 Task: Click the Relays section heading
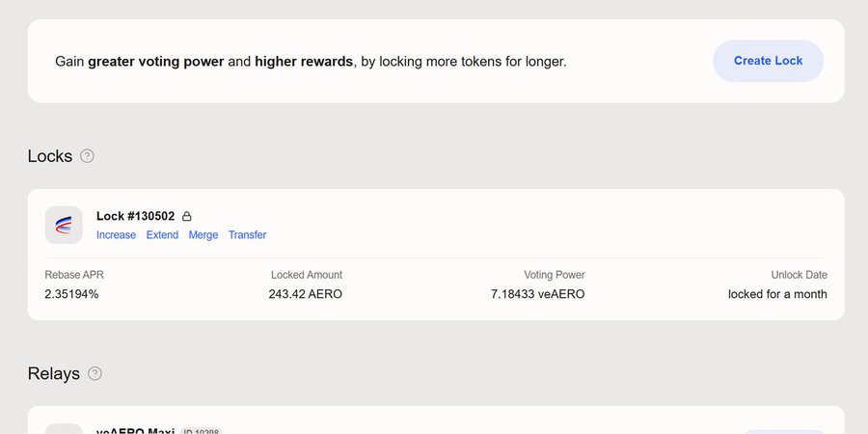click(x=54, y=373)
